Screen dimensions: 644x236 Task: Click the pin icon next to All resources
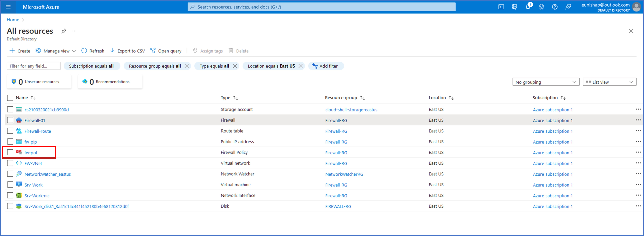[64, 31]
